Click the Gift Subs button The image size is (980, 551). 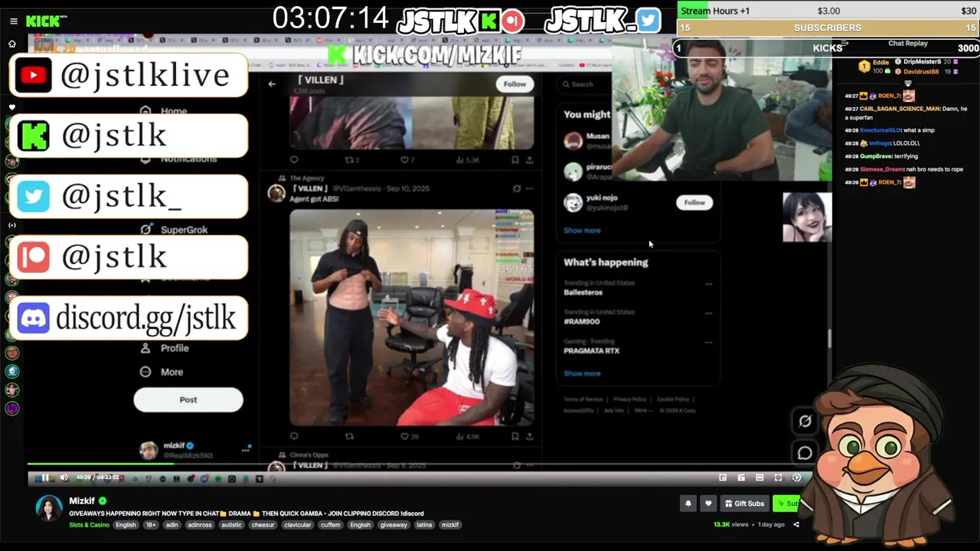745,503
